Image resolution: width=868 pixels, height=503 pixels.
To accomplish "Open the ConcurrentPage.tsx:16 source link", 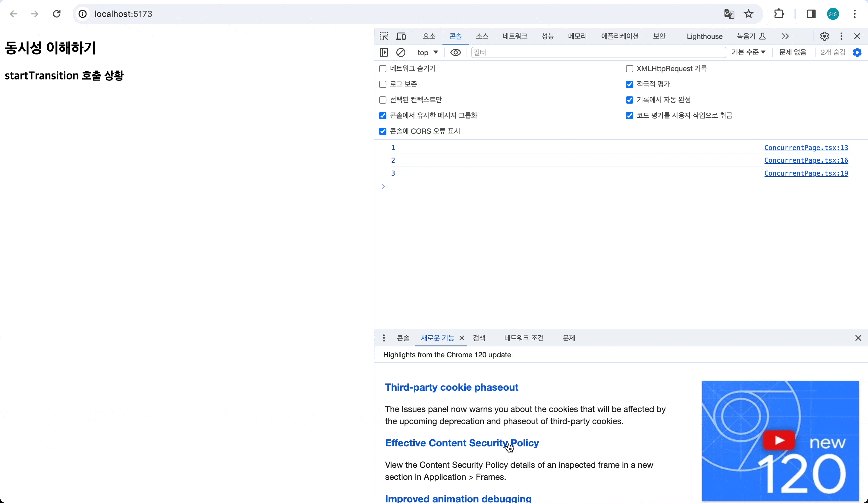I will click(806, 161).
